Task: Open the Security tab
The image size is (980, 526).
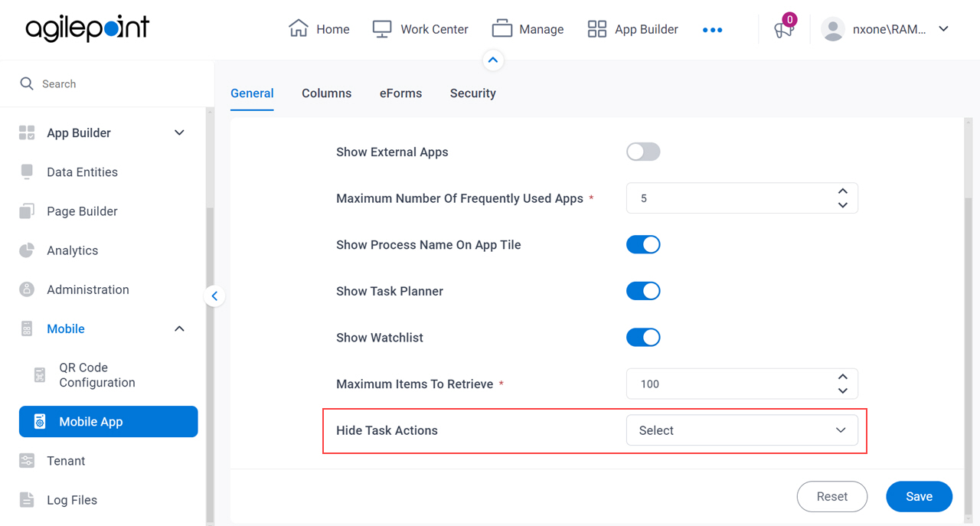Action: [473, 93]
